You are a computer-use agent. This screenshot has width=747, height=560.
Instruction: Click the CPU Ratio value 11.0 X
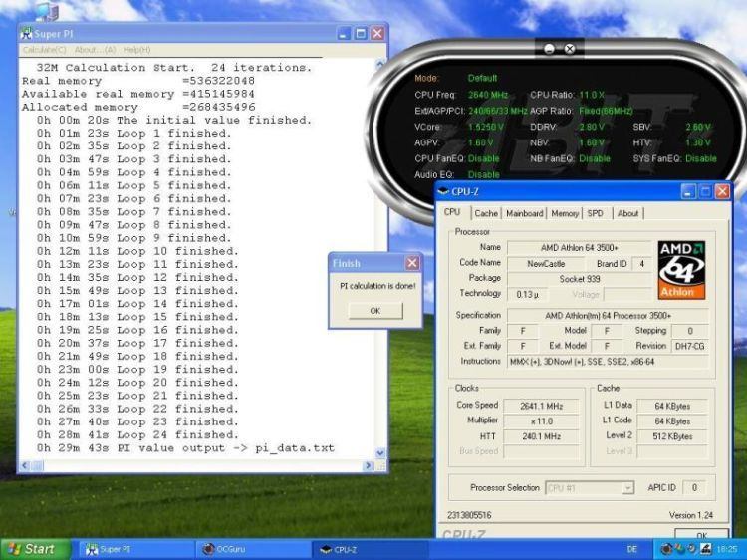point(592,95)
